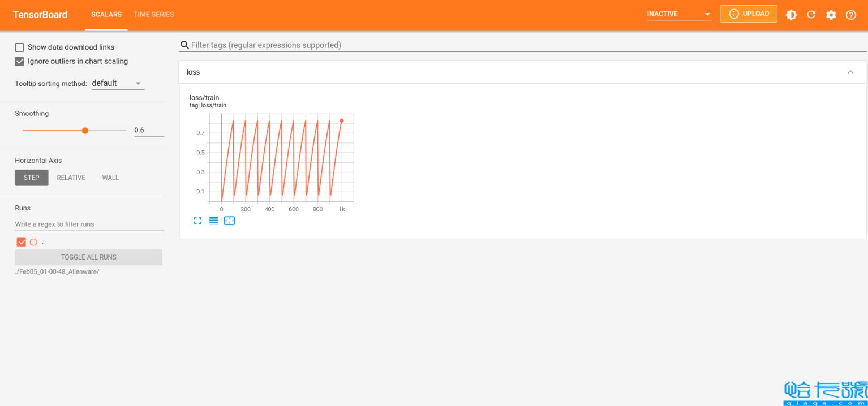This screenshot has width=868, height=406.
Task: Open the INACTIVE plugin dropdown
Action: tap(679, 14)
